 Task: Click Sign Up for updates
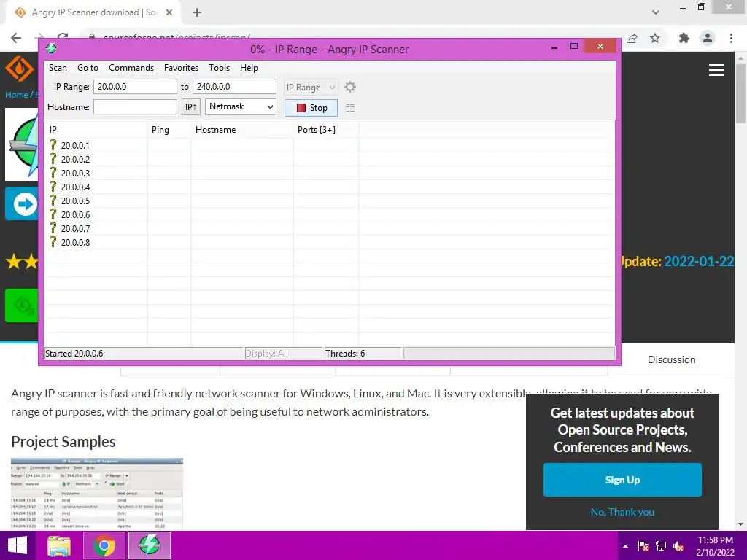click(x=622, y=480)
